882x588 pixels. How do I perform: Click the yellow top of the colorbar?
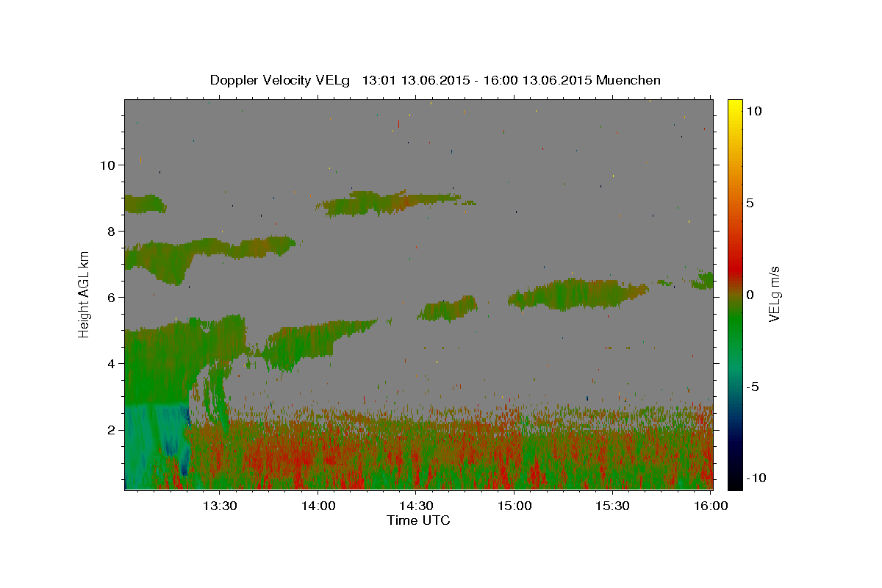coord(735,107)
